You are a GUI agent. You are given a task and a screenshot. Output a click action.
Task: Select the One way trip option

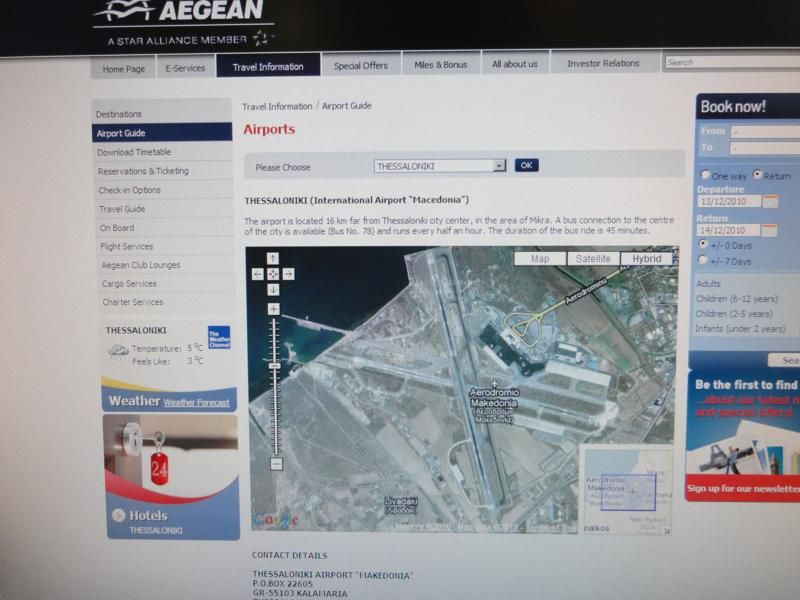pos(705,174)
